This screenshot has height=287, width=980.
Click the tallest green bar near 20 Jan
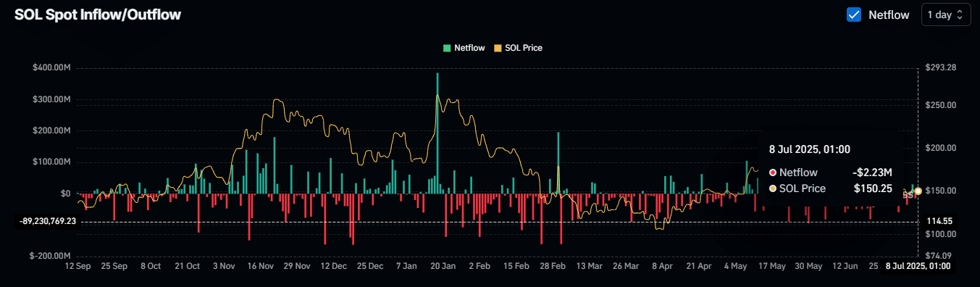pyautogui.click(x=437, y=133)
